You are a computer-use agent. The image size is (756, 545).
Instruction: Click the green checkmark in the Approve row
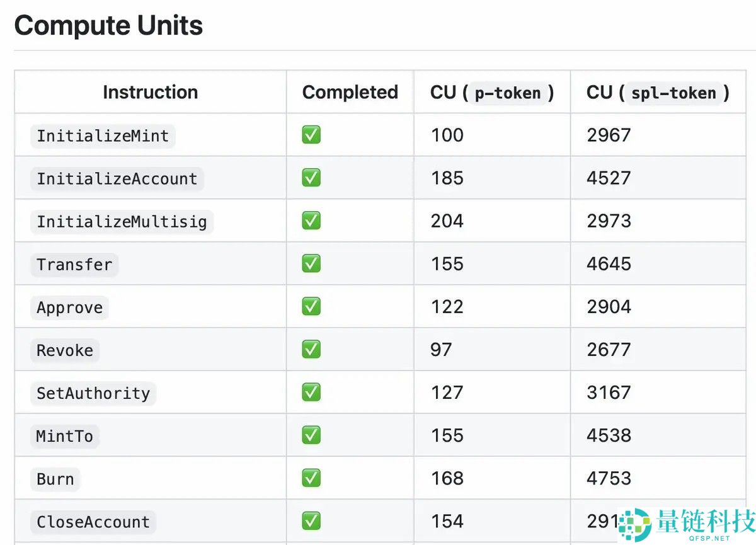point(311,306)
